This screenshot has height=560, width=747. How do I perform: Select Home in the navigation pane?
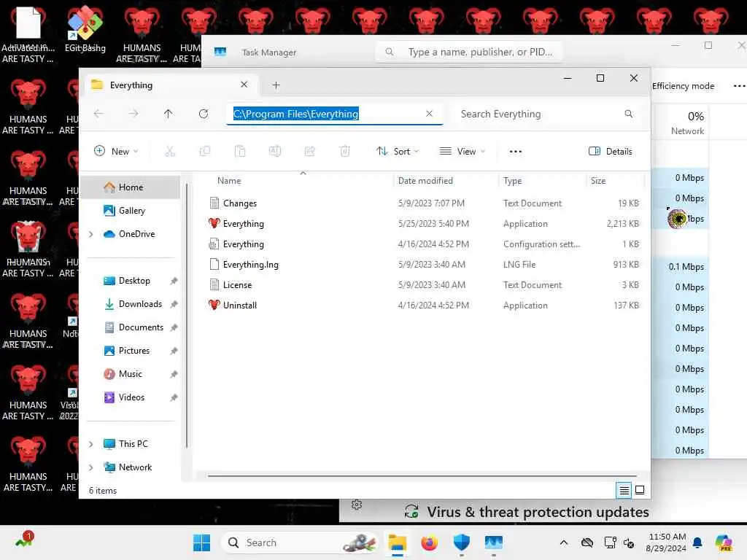click(x=130, y=187)
